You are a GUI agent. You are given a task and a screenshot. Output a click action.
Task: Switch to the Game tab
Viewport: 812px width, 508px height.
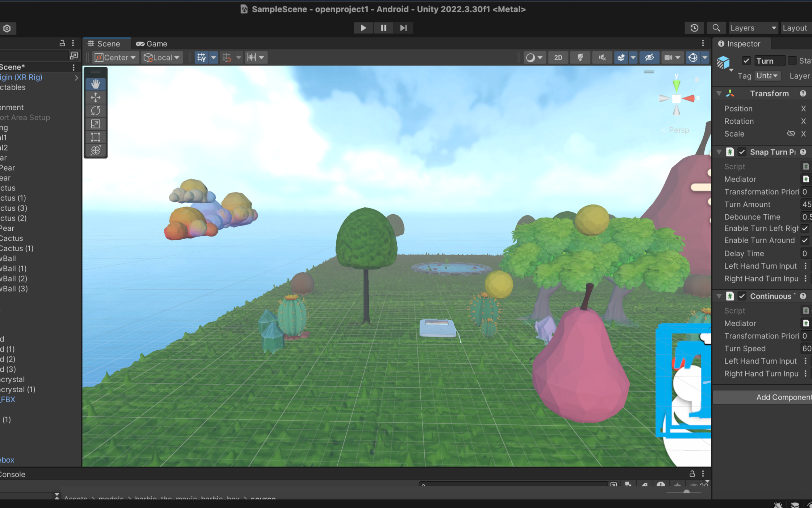pos(152,44)
